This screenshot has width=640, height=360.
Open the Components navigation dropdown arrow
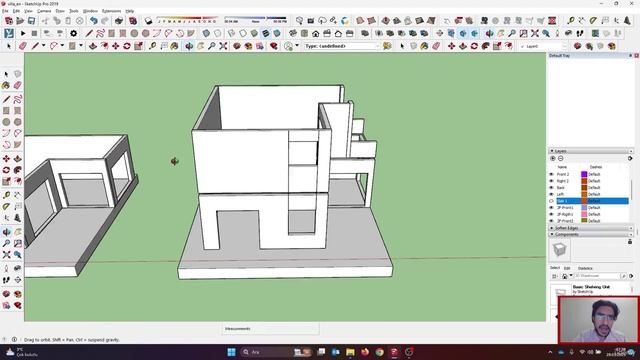[571, 276]
